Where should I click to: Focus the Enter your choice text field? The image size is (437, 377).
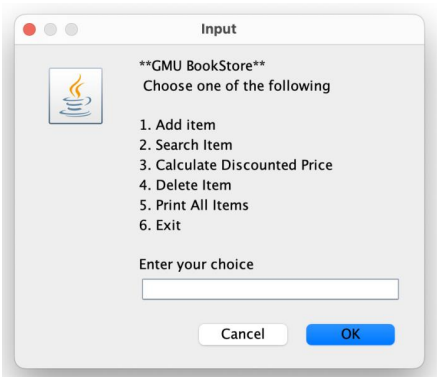pyautogui.click(x=270, y=289)
